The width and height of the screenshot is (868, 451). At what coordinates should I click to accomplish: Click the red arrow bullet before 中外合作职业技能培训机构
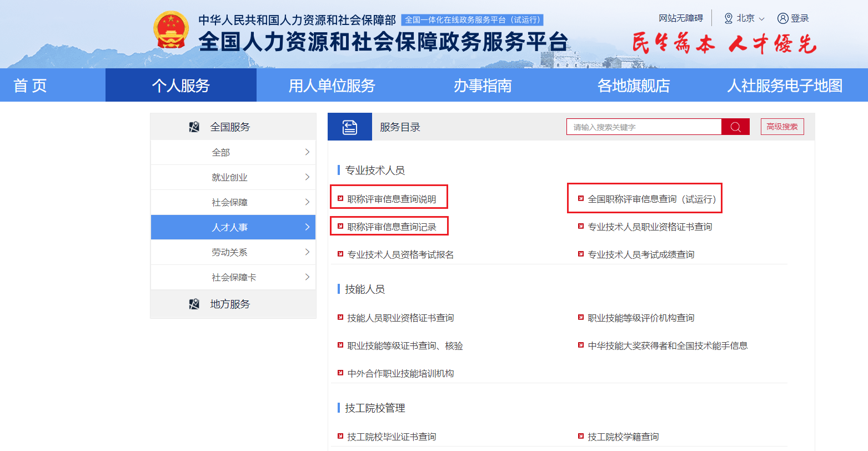(340, 373)
